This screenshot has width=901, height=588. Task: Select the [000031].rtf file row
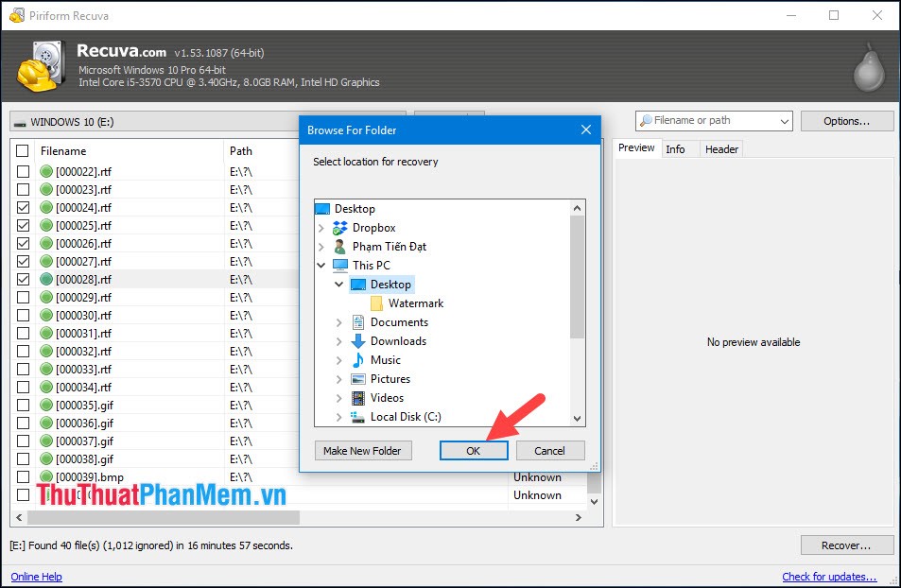[155, 334]
